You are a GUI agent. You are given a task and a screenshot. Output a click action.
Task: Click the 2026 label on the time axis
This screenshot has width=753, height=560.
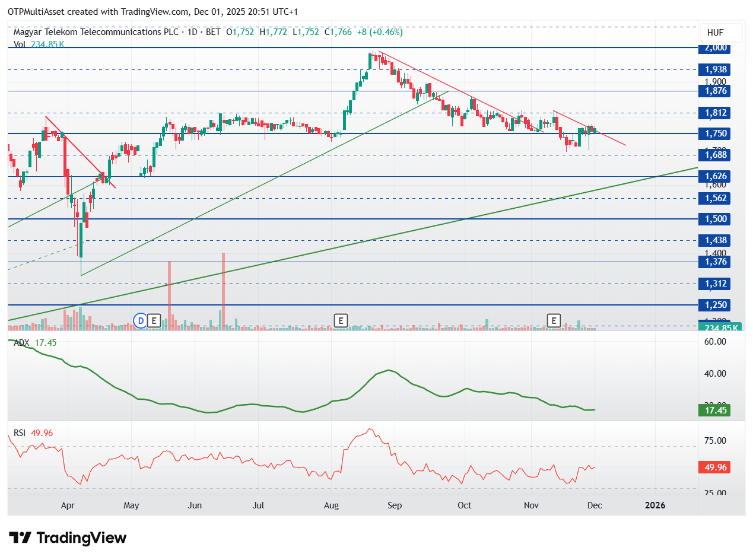point(654,505)
